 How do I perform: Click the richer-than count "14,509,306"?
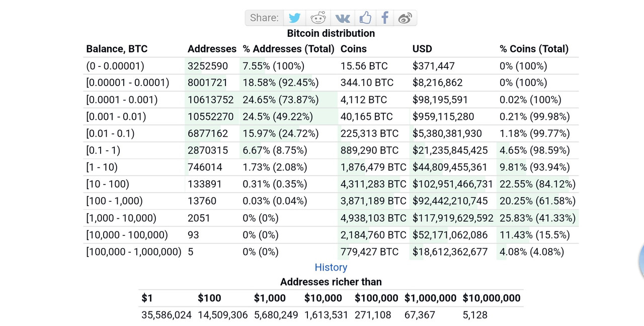click(223, 315)
